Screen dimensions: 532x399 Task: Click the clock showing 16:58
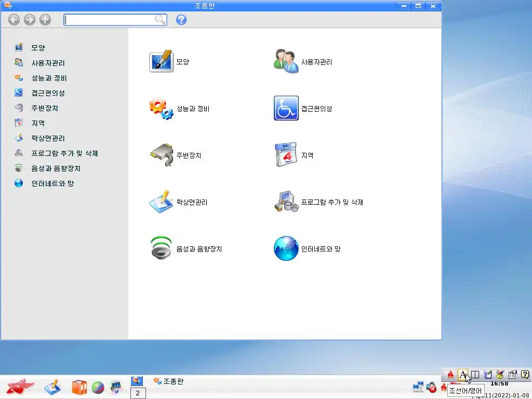(x=499, y=384)
